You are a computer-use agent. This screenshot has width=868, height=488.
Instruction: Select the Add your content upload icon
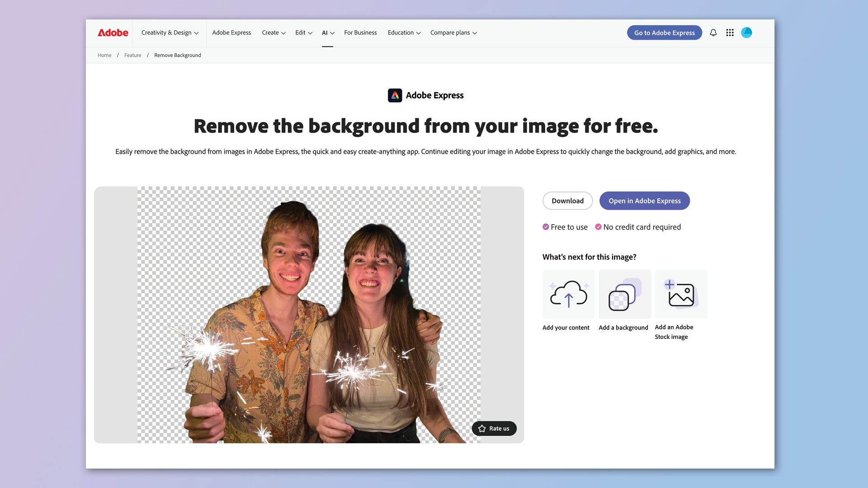568,294
